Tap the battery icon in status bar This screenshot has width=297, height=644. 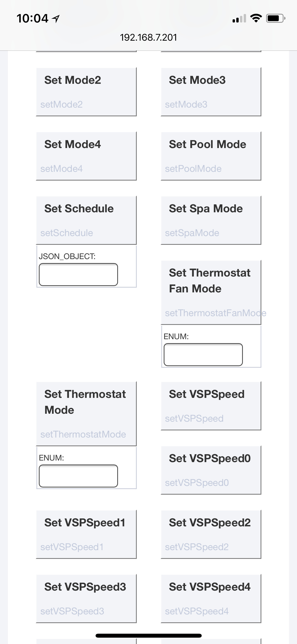click(x=275, y=18)
